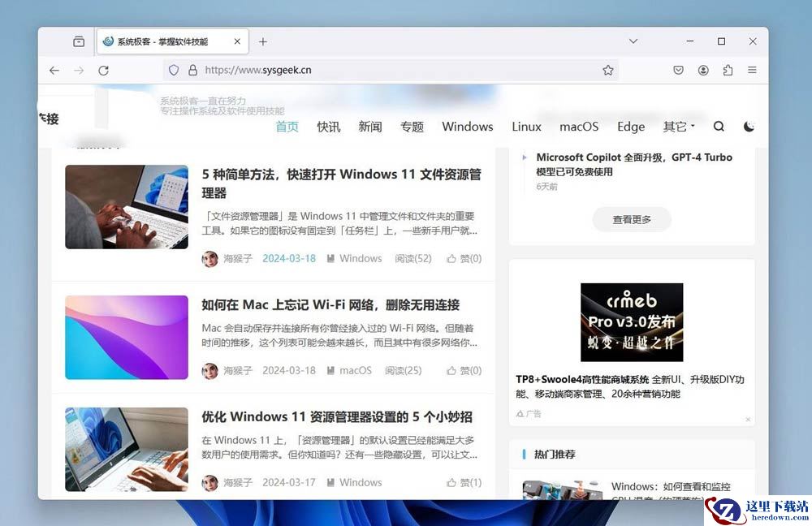Click the 6天前 timestamp
The width and height of the screenshot is (812, 526).
(546, 187)
